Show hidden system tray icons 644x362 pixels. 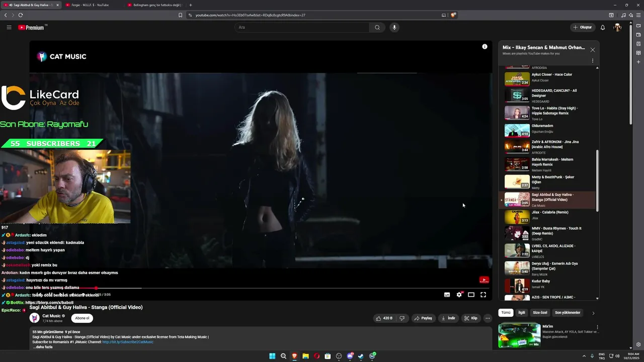pos(585,356)
